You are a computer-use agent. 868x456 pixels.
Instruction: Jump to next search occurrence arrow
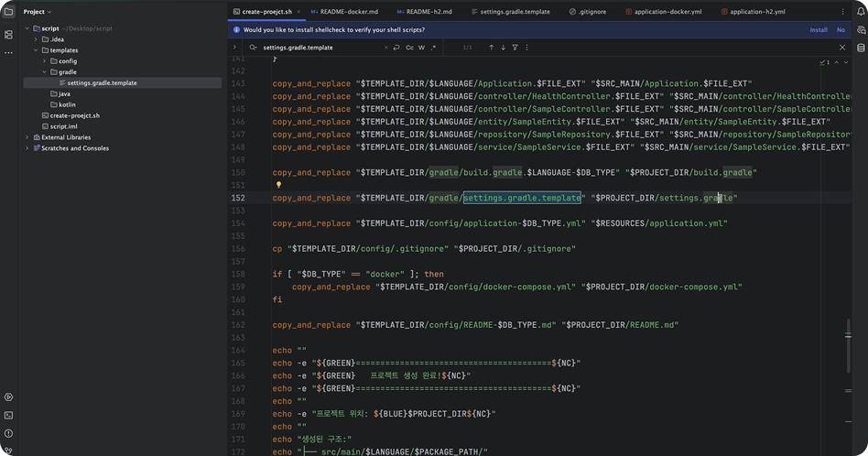[x=503, y=48]
